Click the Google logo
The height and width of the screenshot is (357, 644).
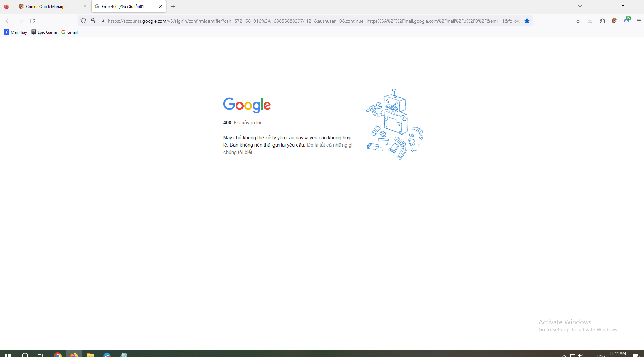click(x=247, y=105)
